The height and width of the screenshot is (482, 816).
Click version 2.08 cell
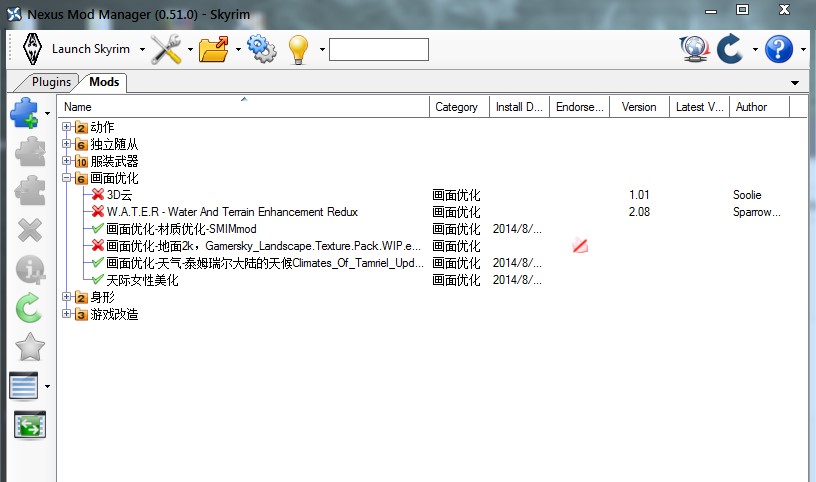639,212
